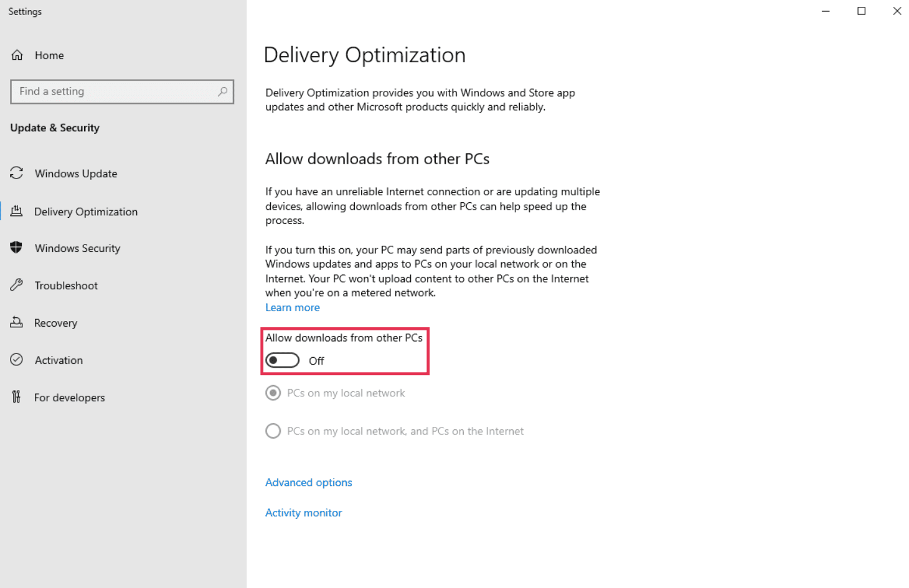The image size is (909, 588).
Task: Open the Recovery settings page
Action: point(56,323)
